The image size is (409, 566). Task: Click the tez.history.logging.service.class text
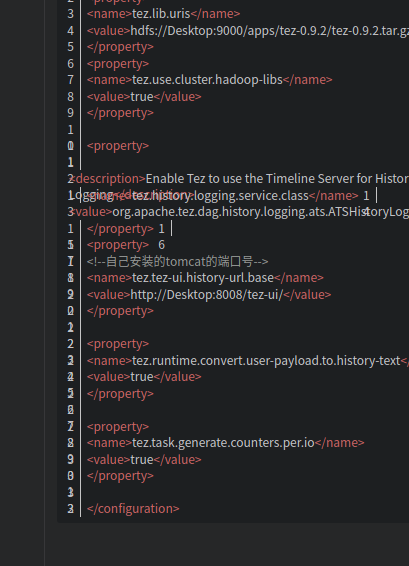point(220,196)
